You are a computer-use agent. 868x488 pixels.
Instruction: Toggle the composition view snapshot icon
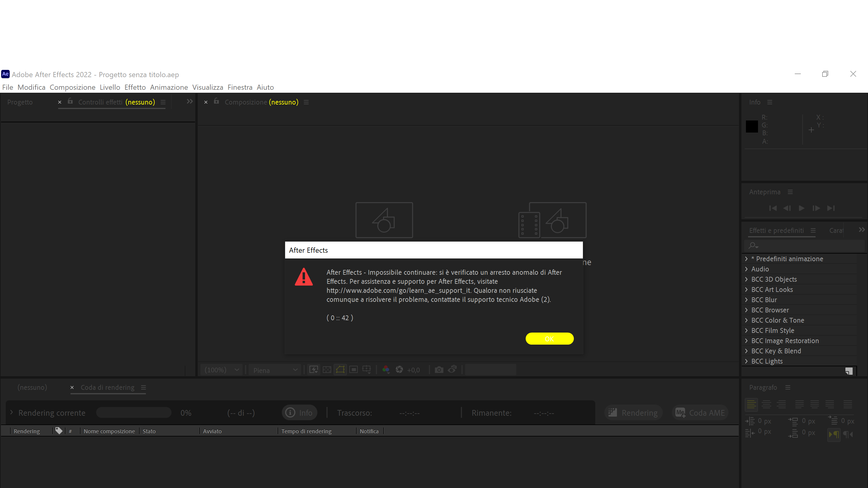coord(438,369)
